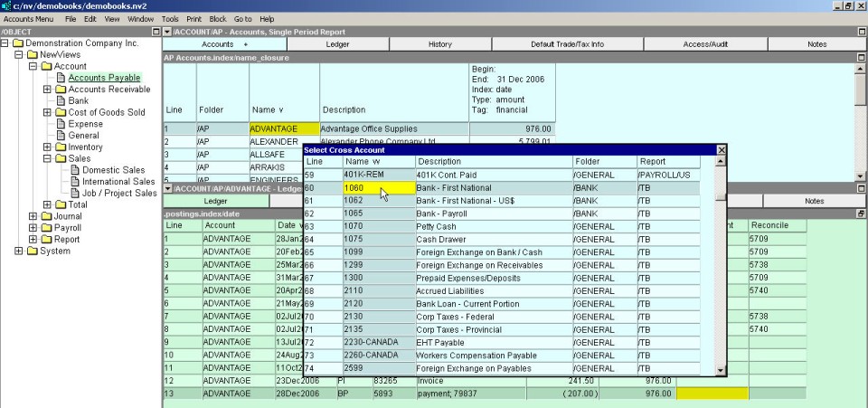Open Domestic Sales document item
This screenshot has width=868, height=408.
tap(113, 170)
